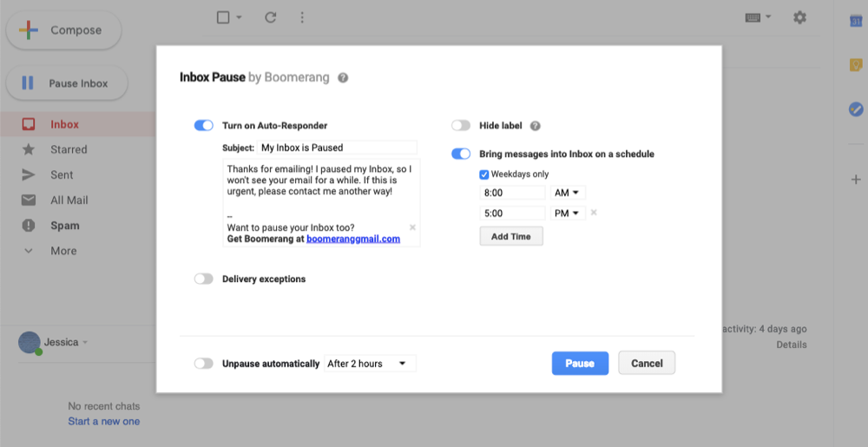Open the Spam folder
The width and height of the screenshot is (868, 447).
point(65,226)
